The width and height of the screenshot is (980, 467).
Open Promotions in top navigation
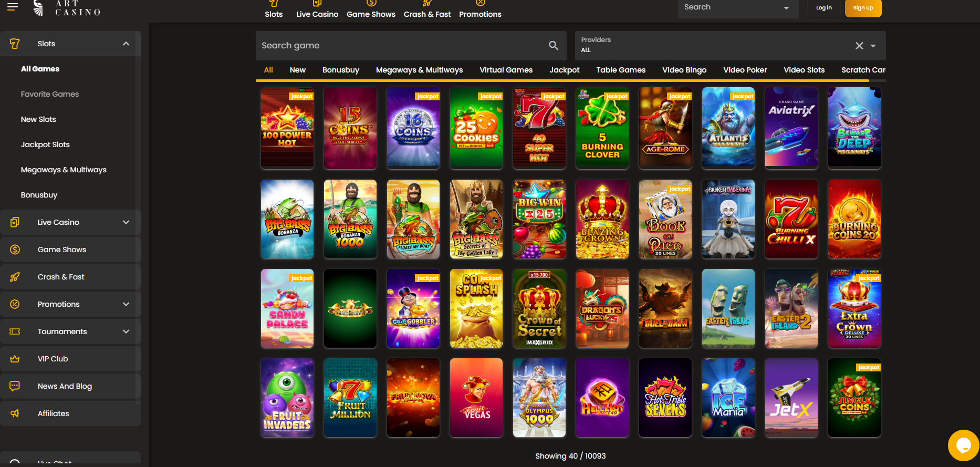pyautogui.click(x=480, y=9)
